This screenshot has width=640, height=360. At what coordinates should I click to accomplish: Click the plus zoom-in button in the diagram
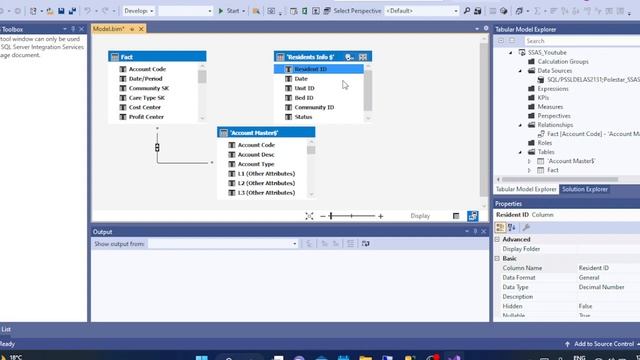[380, 216]
